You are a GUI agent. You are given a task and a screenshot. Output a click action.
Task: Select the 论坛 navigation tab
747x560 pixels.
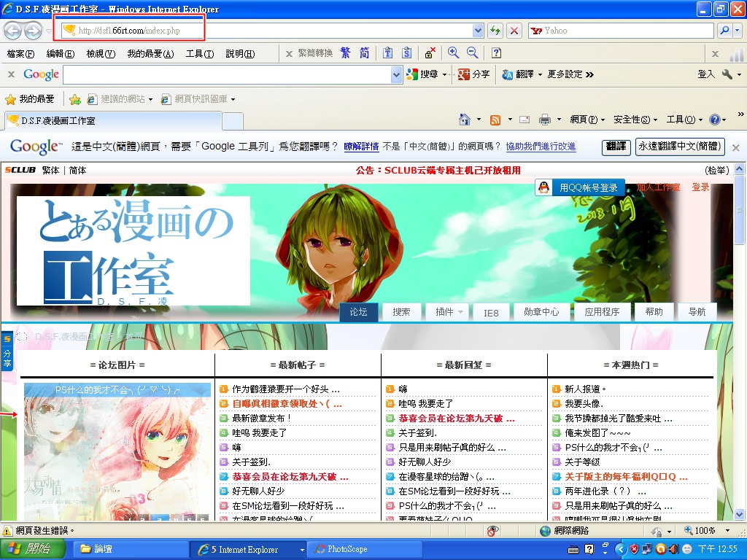click(358, 312)
